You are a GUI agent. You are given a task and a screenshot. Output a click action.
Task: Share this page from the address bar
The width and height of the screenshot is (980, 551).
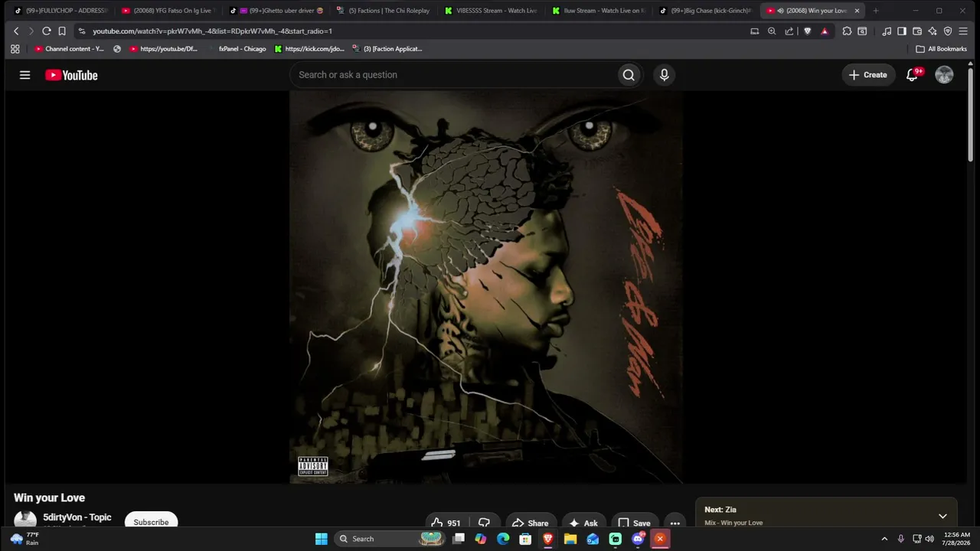[x=789, y=31]
